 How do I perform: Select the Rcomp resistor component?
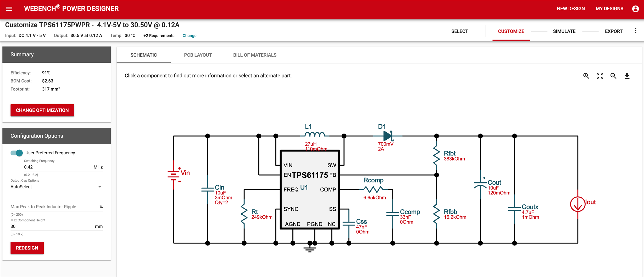point(374,189)
